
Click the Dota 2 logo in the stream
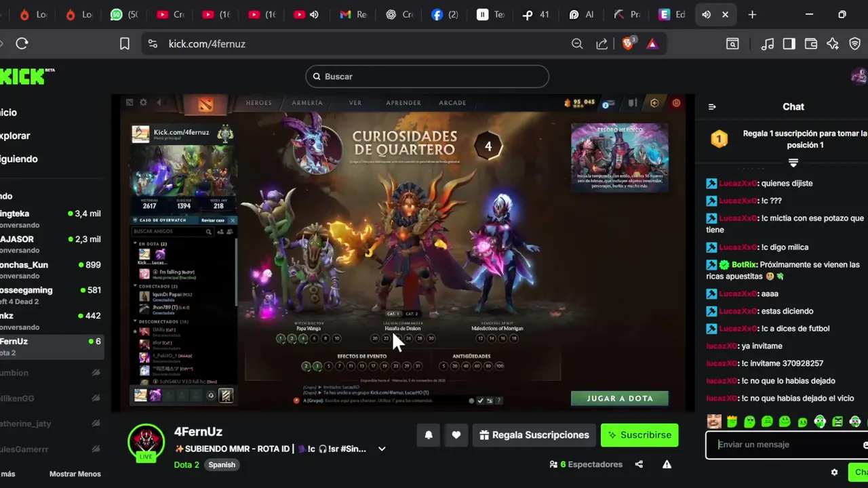(x=205, y=104)
